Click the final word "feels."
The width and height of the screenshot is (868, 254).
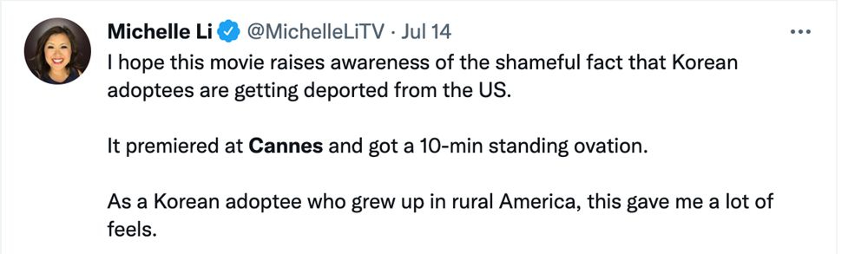tap(132, 230)
